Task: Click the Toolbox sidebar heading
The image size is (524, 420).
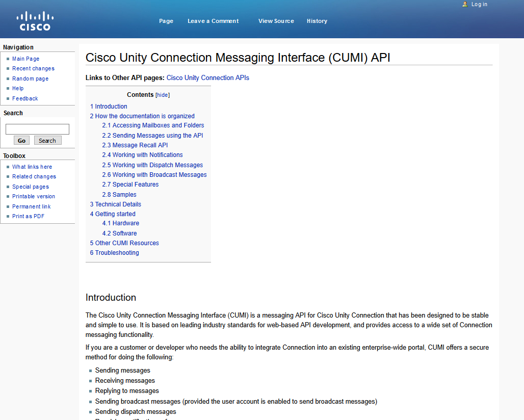Action: [14, 155]
